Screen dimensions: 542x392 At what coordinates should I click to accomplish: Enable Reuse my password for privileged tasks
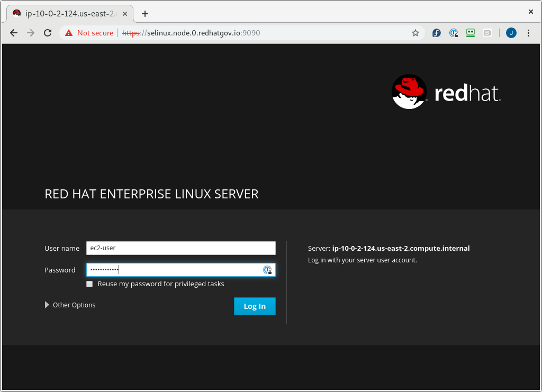click(x=89, y=284)
